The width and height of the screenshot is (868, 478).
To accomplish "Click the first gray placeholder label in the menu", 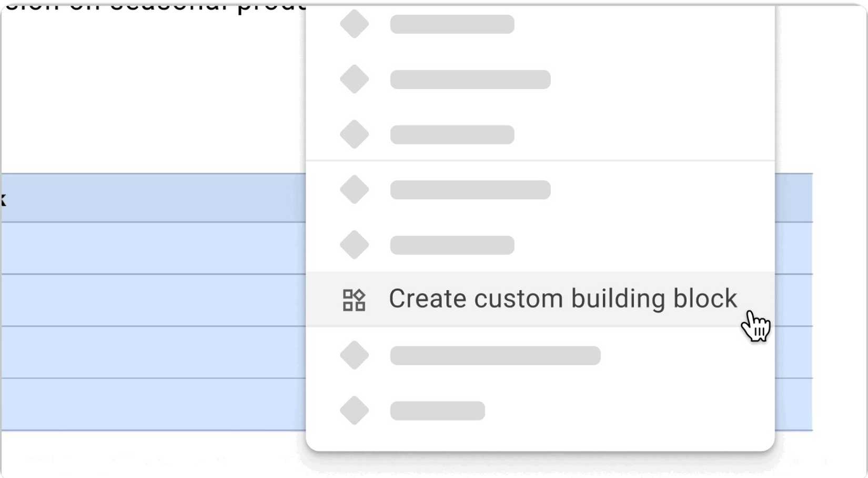I will coord(451,23).
